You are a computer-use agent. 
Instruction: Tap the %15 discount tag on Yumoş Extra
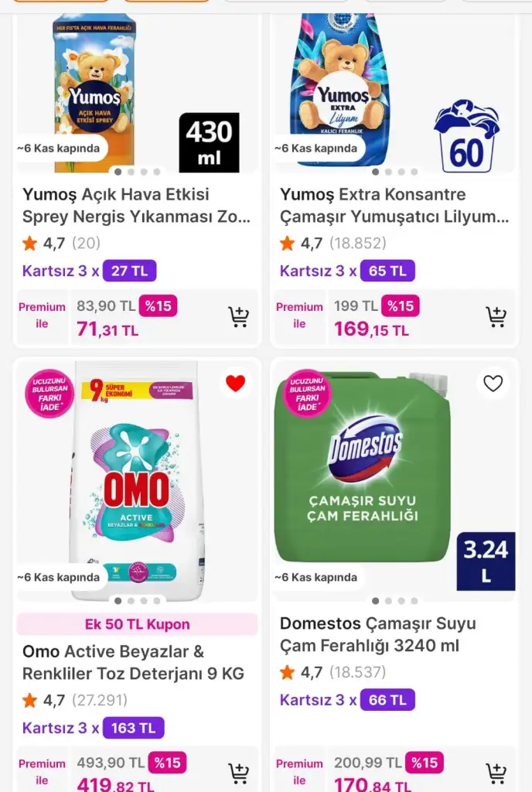(x=401, y=306)
